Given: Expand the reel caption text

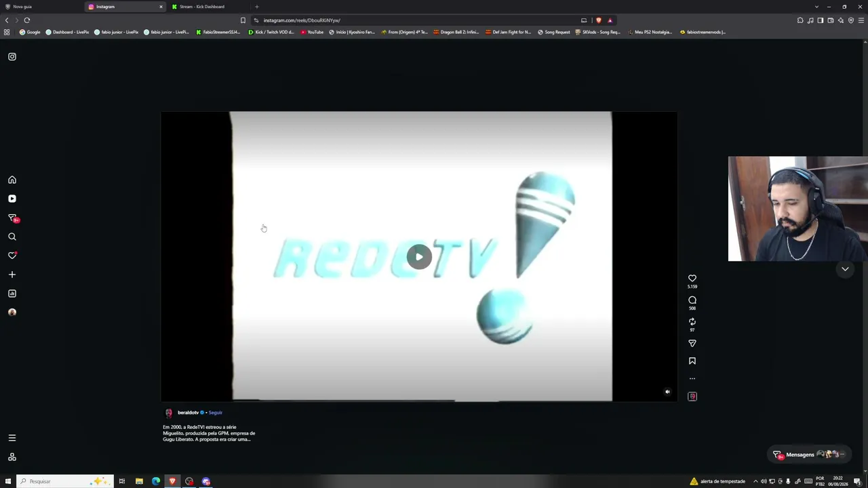Looking at the screenshot, I should [209, 433].
